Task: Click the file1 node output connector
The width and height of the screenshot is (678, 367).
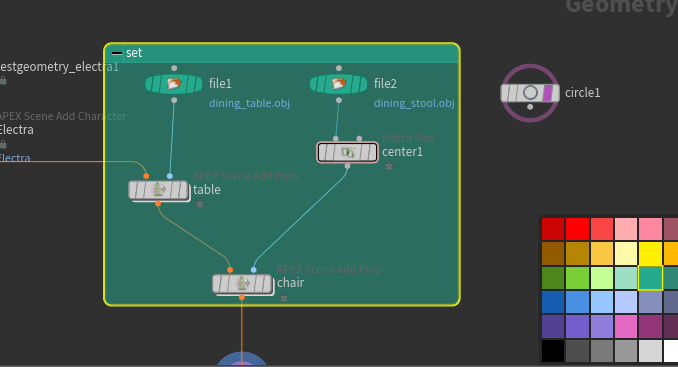Action: (x=174, y=100)
